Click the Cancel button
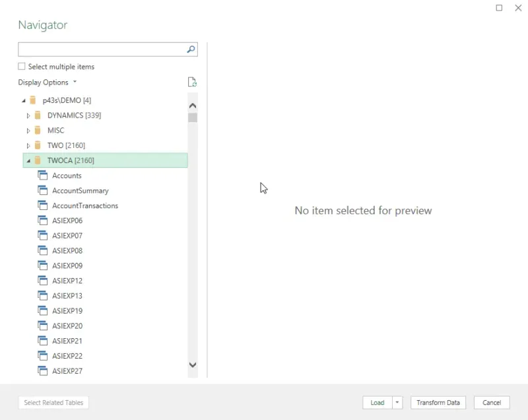This screenshot has width=528, height=420. [492, 403]
